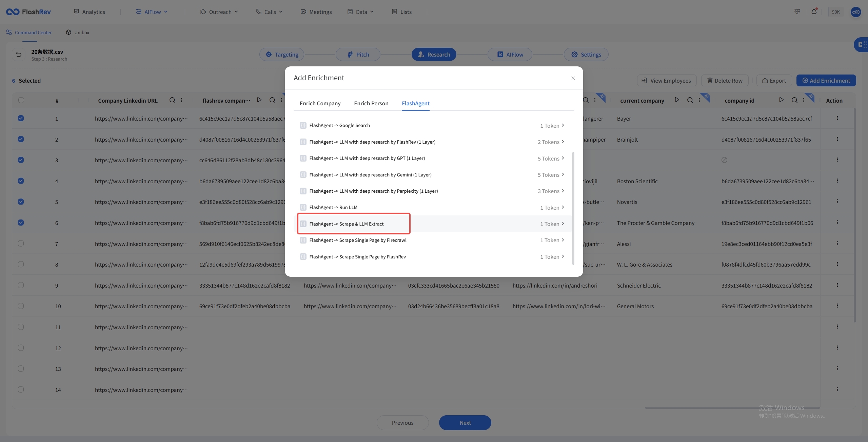Image resolution: width=868 pixels, height=442 pixels.
Task: Click the Export button
Action: click(x=774, y=81)
